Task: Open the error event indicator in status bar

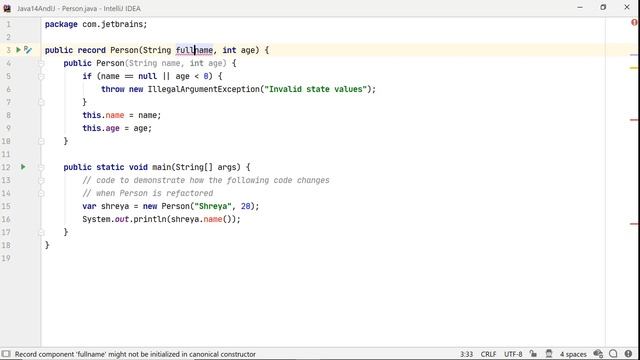Action: click(x=628, y=354)
